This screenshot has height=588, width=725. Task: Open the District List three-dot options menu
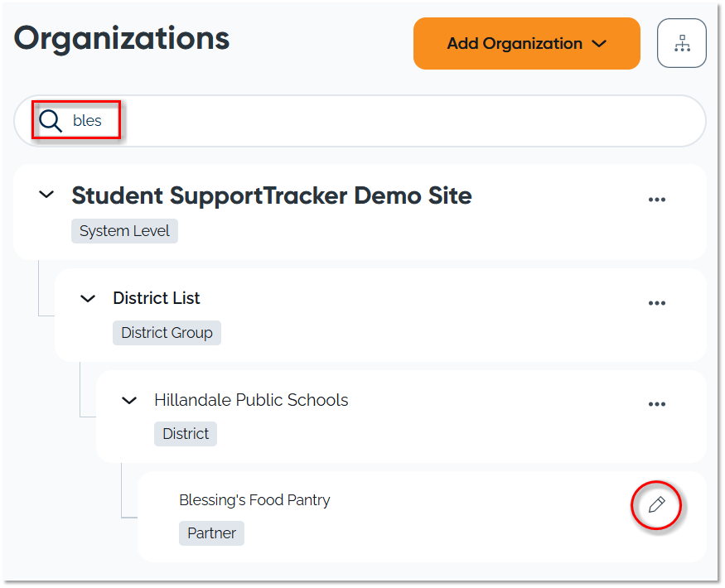pos(656,303)
